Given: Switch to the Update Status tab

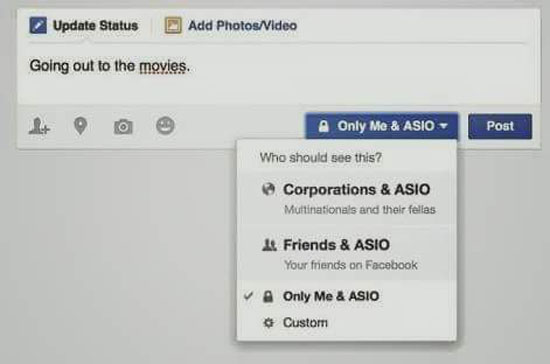Looking at the screenshot, I should coord(84,26).
